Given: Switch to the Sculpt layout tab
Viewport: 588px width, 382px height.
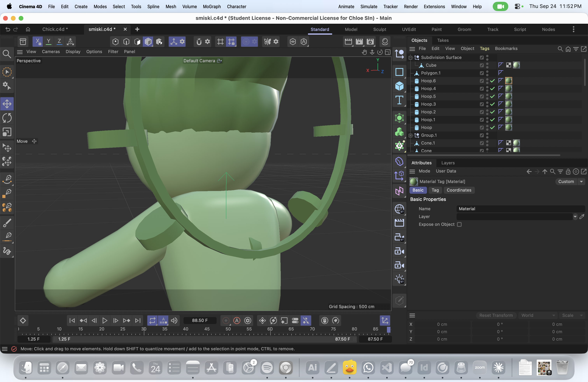Looking at the screenshot, I should pyautogui.click(x=380, y=29).
